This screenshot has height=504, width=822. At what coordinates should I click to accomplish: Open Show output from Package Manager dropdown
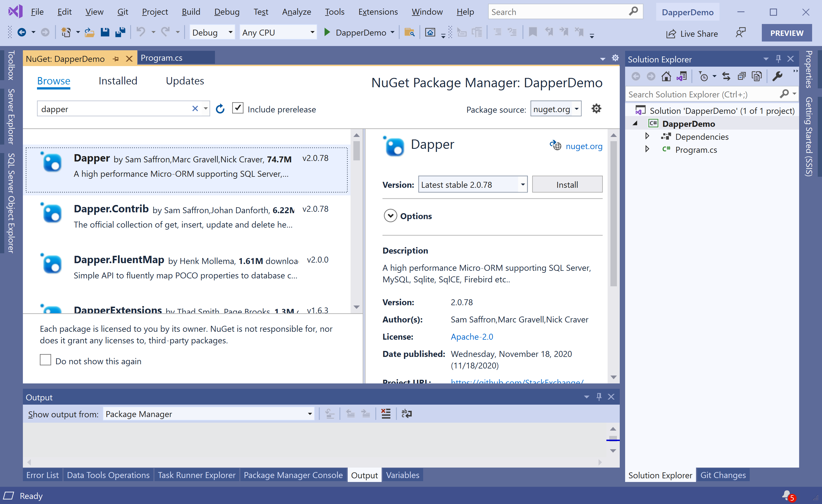pos(209,414)
